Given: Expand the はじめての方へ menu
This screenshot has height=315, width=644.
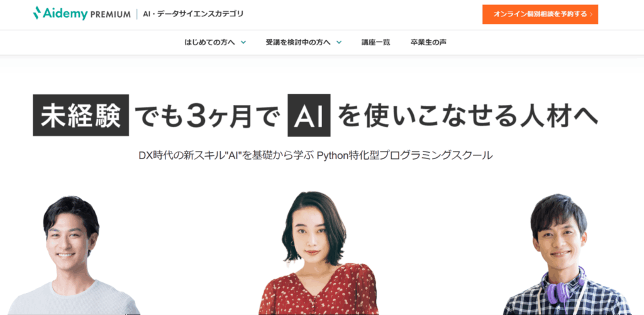Looking at the screenshot, I should coord(215,42).
